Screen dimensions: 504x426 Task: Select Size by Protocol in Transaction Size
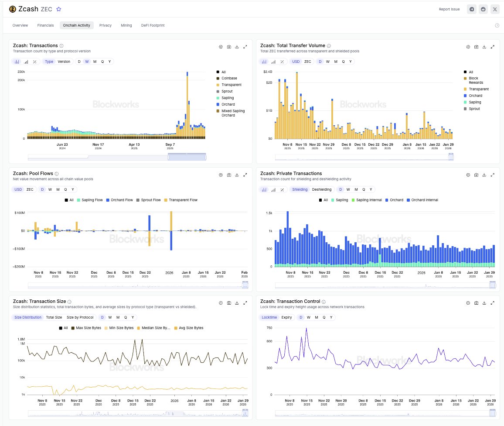coord(80,317)
